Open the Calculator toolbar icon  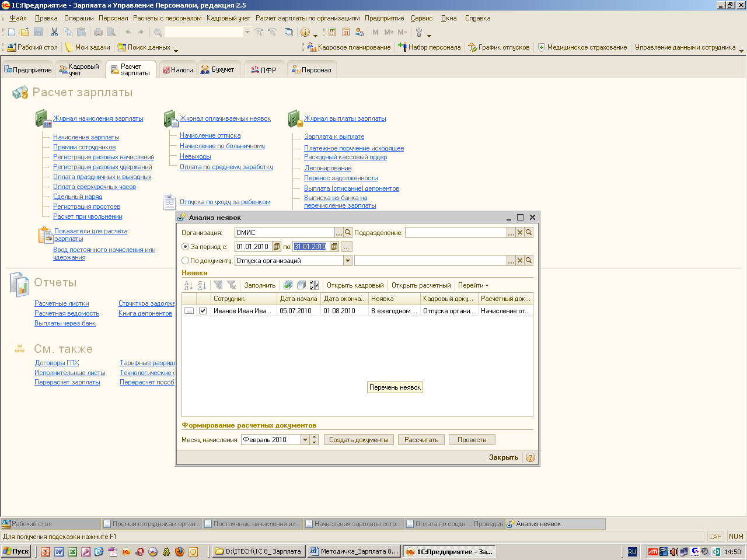coord(333,32)
